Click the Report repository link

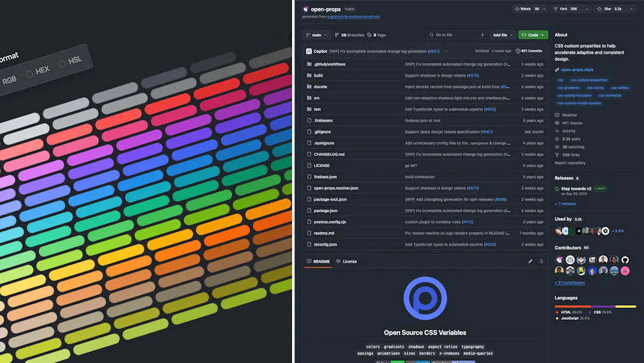[x=570, y=162]
